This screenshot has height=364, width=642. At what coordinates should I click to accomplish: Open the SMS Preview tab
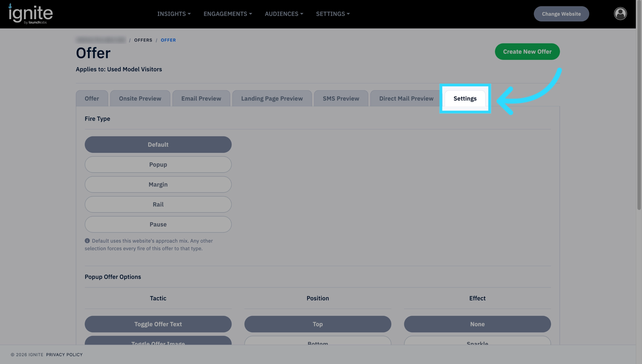(341, 98)
